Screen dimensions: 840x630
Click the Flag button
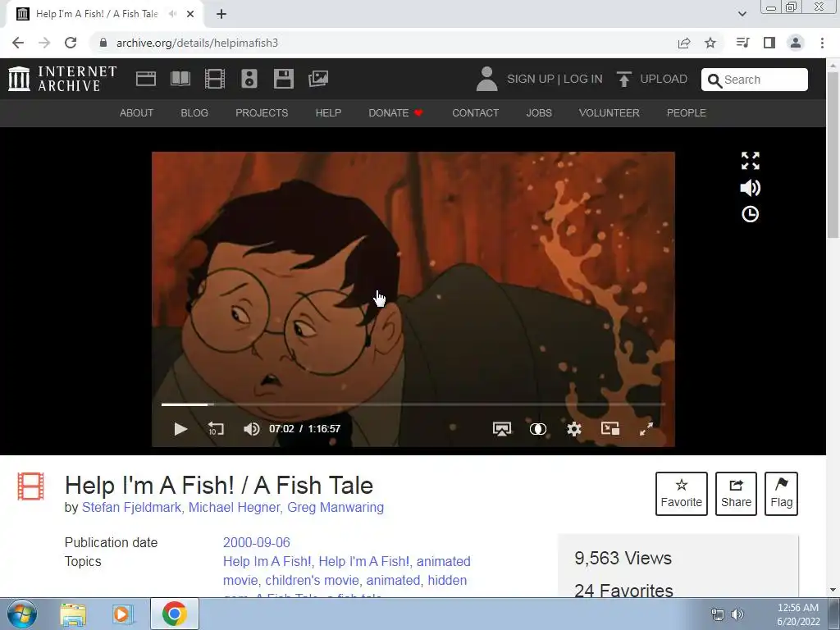pos(781,493)
